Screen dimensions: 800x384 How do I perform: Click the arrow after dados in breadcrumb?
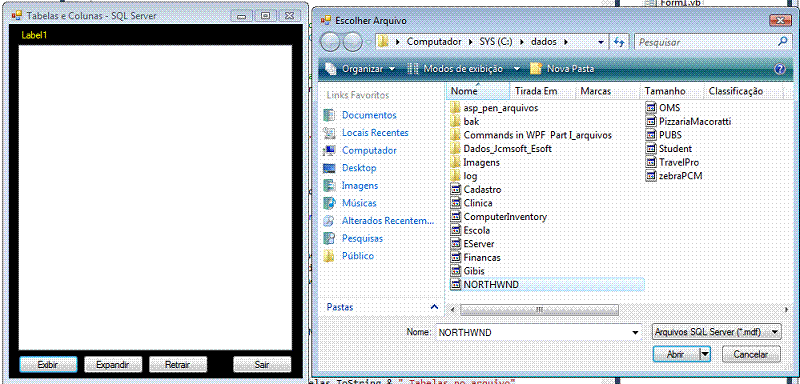tap(565, 42)
